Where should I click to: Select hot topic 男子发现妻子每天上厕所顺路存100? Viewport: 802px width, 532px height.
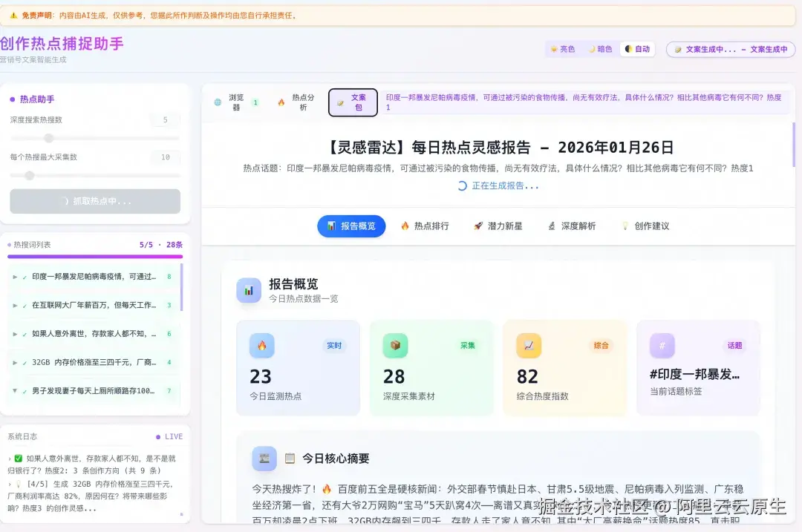click(94, 391)
